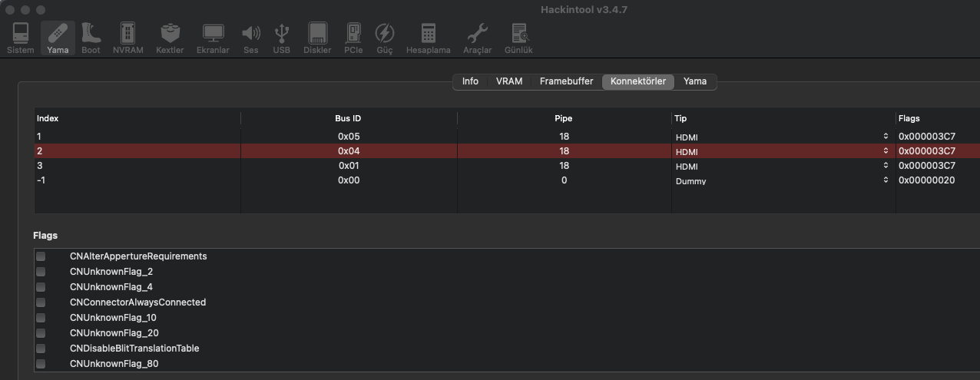
Task: Switch to the Framebuffer tab
Action: point(566,81)
